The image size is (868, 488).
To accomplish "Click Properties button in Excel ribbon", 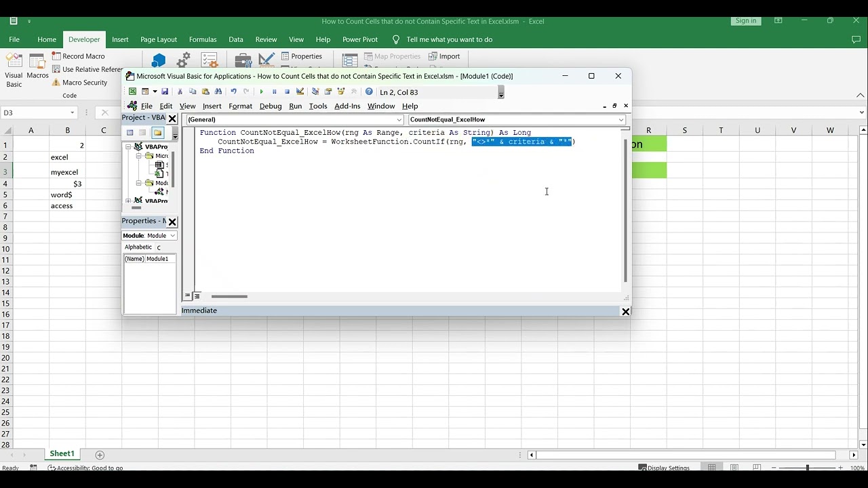I will coord(301,56).
